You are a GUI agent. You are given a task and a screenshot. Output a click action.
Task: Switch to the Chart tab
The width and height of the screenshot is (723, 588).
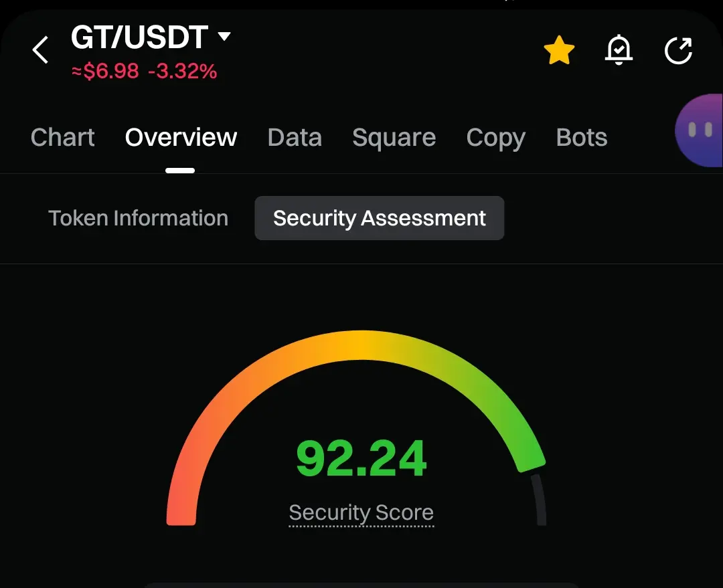pyautogui.click(x=63, y=137)
